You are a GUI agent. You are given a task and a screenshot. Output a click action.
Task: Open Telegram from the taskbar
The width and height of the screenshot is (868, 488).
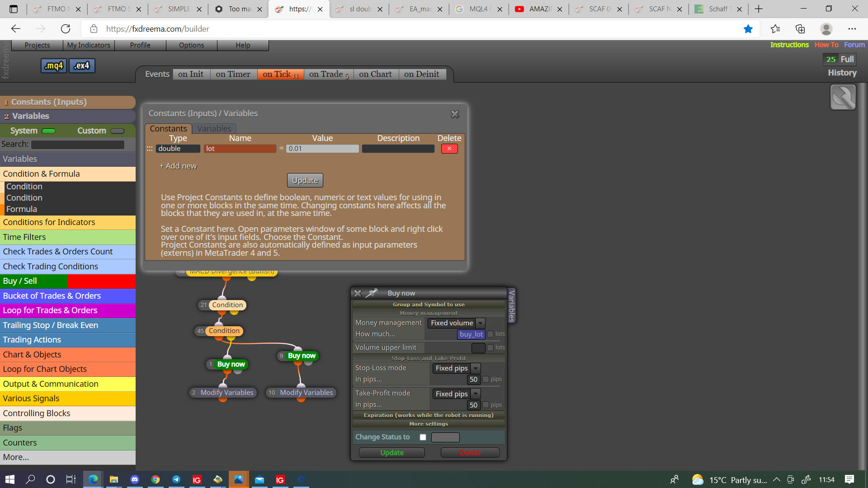point(176,479)
